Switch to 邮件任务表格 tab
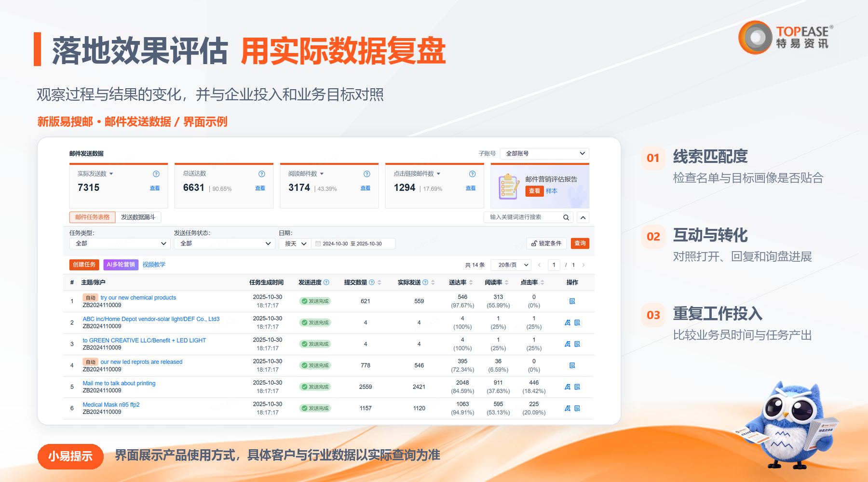Viewport: 868px width, 482px height. pos(93,217)
